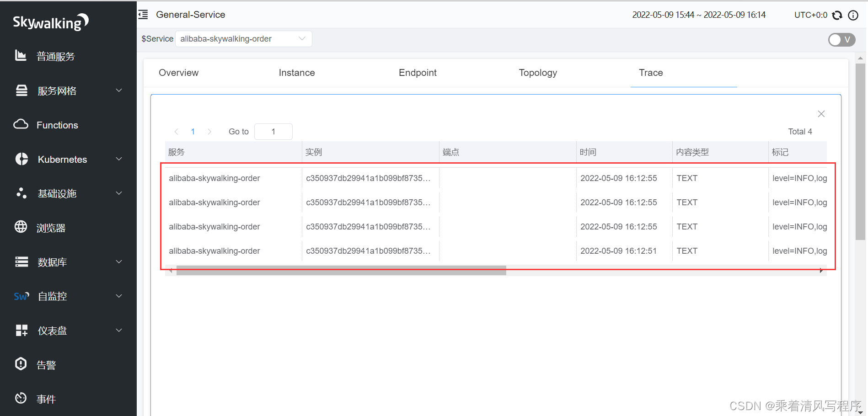Click the Kubernetes icon in sidebar
Image resolution: width=868 pixels, height=416 pixels.
coord(21,159)
